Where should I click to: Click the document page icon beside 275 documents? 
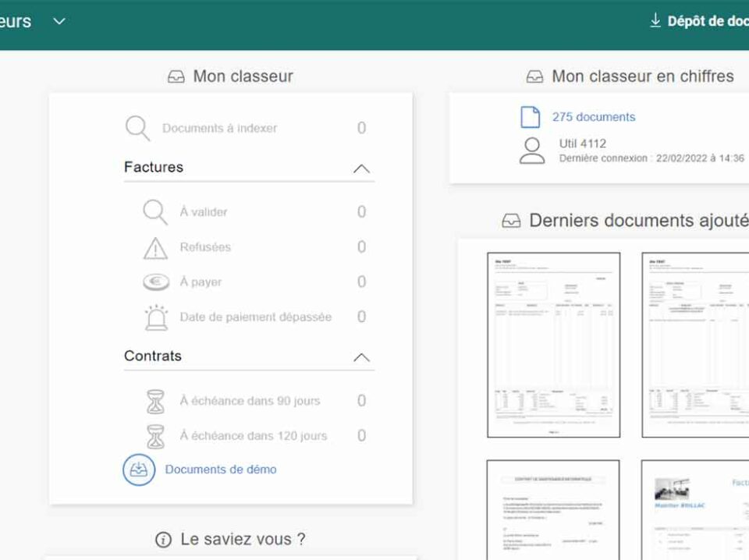click(531, 117)
